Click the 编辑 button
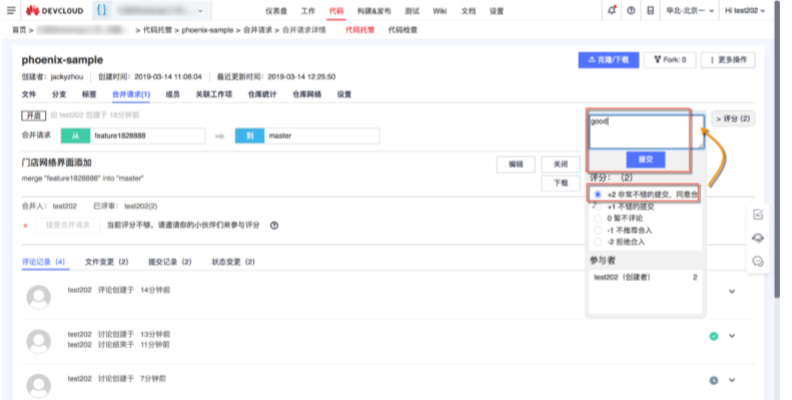The width and height of the screenshot is (792, 400). pos(516,165)
